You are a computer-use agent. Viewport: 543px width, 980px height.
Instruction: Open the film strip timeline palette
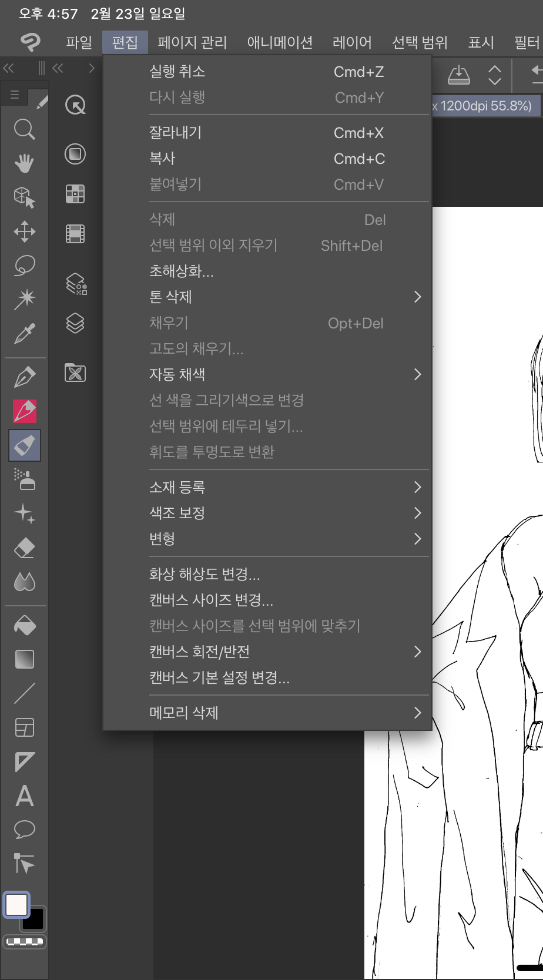[75, 234]
